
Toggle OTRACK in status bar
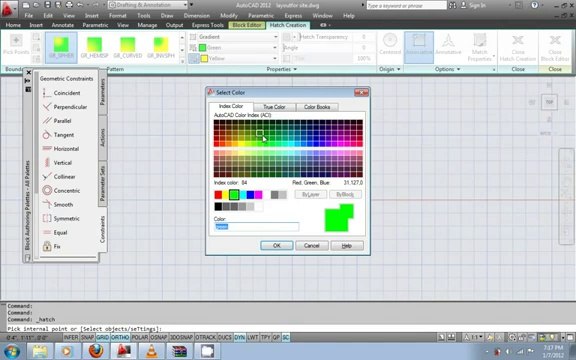point(205,337)
